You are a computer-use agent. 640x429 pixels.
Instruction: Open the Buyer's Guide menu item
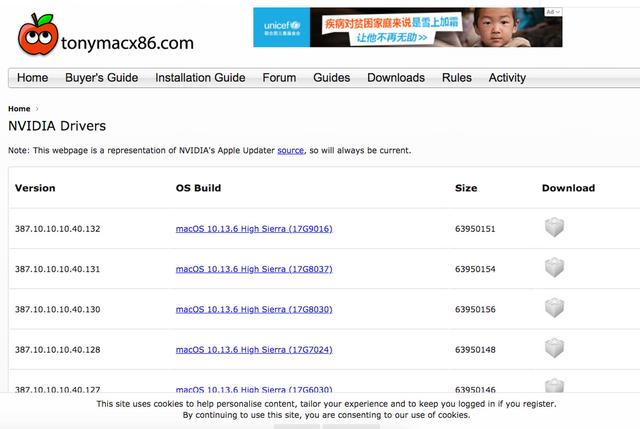tap(102, 78)
